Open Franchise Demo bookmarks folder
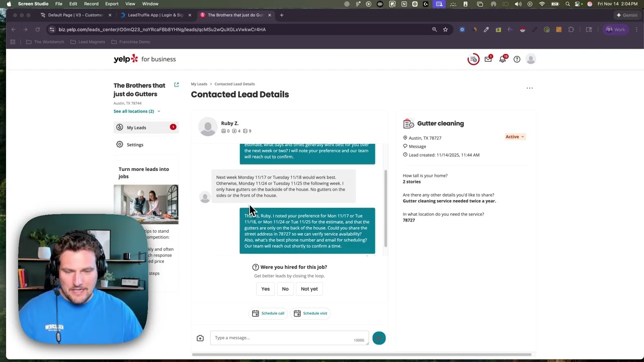Viewport: 644px width, 362px height. [130, 42]
